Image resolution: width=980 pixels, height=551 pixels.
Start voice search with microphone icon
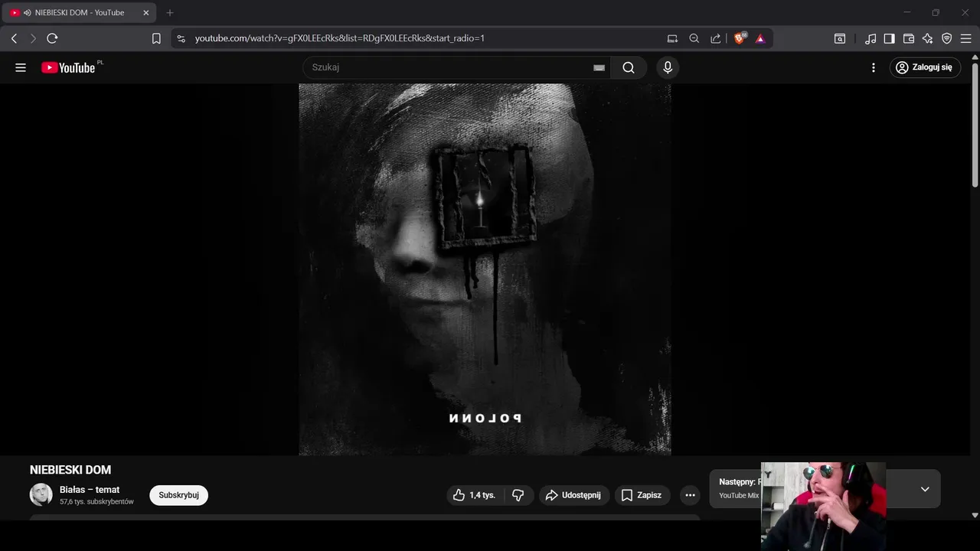coord(668,67)
